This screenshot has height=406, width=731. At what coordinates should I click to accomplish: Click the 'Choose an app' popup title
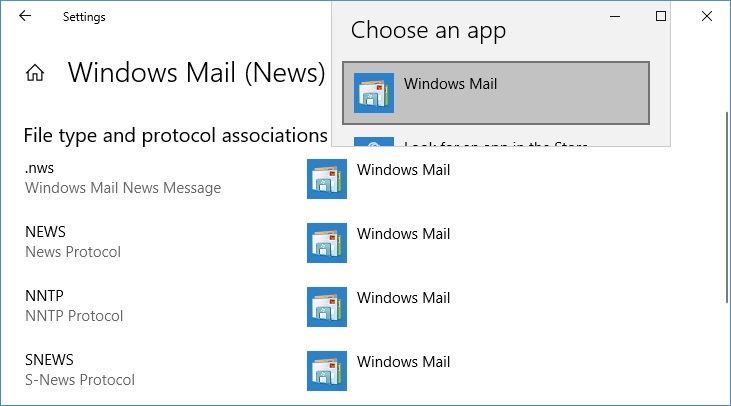428,31
